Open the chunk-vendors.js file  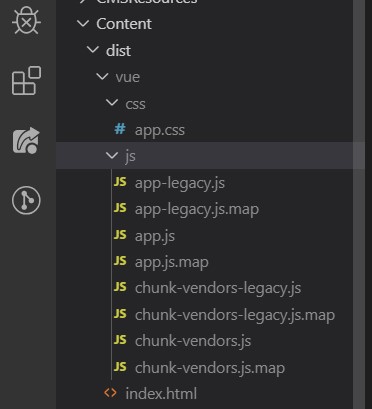(x=193, y=341)
